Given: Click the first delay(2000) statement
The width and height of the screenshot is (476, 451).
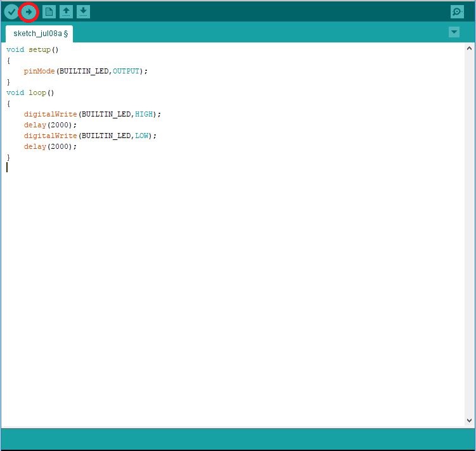Looking at the screenshot, I should point(50,125).
